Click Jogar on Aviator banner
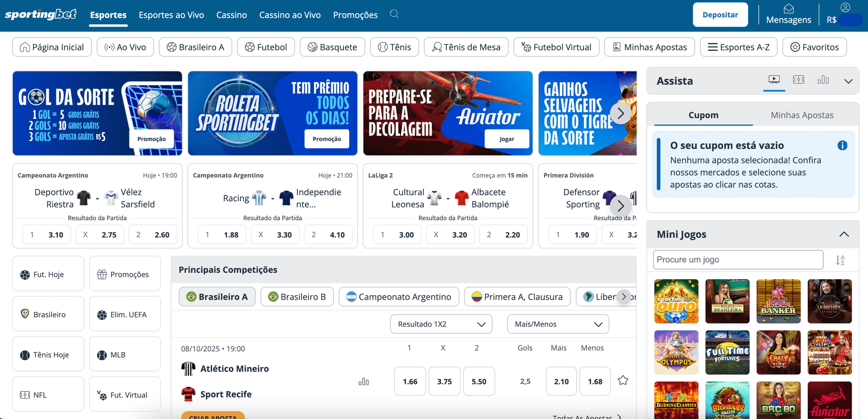Viewport: 868px width, 419px height. (507, 139)
